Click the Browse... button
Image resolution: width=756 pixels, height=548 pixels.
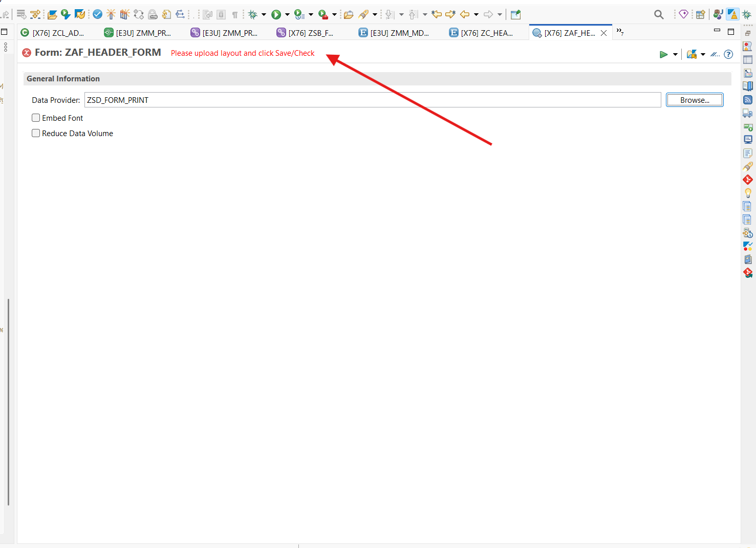coord(695,100)
